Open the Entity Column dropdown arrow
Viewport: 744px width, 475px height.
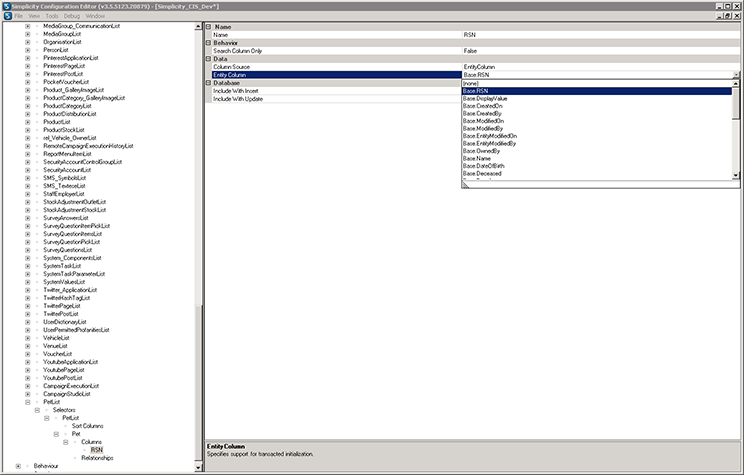736,75
